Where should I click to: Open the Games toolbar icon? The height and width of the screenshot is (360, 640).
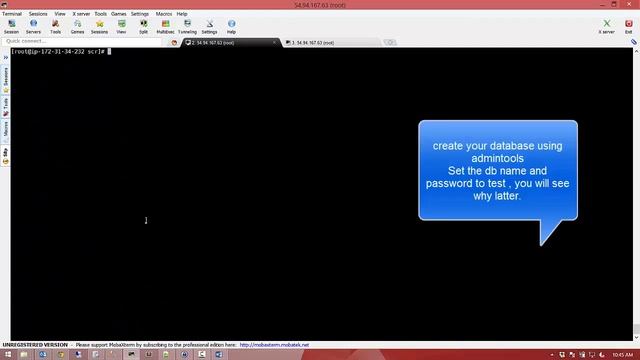click(78, 27)
